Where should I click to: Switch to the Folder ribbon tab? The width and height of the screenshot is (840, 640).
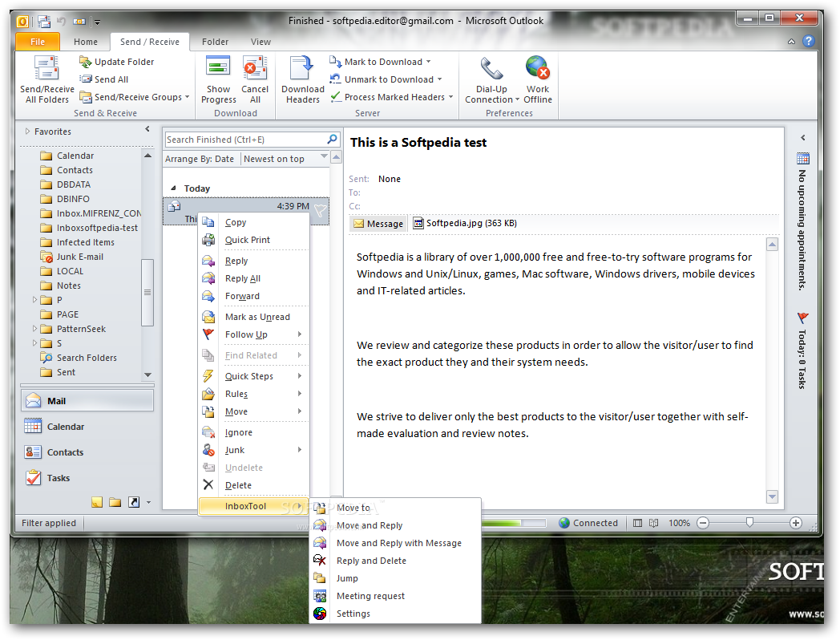(x=215, y=41)
